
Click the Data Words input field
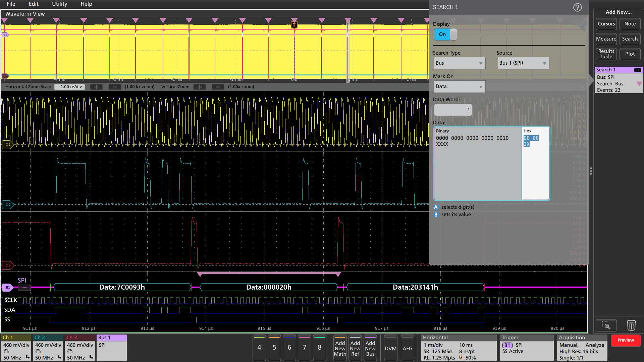(453, 110)
